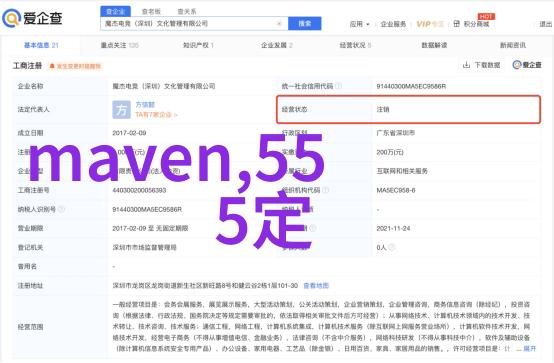Viewport: 554px width, 363px height.
Task: Select the 工商注册 section heading
Action: tap(28, 66)
